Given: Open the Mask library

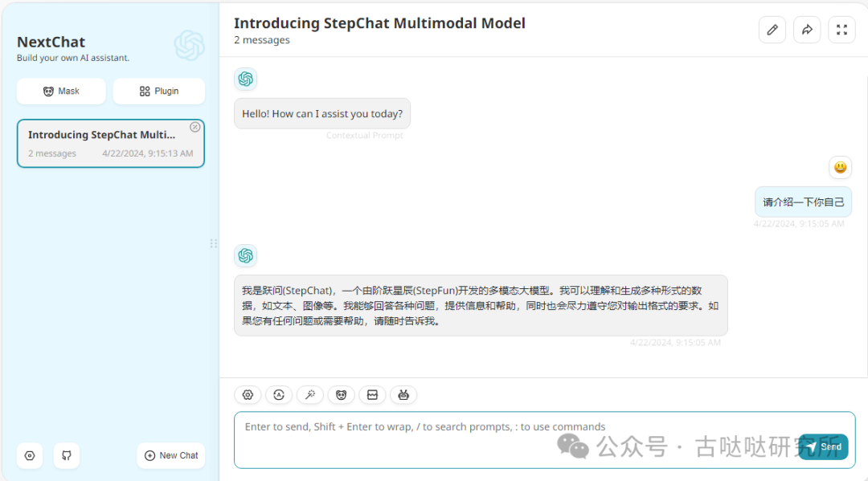Looking at the screenshot, I should point(61,92).
